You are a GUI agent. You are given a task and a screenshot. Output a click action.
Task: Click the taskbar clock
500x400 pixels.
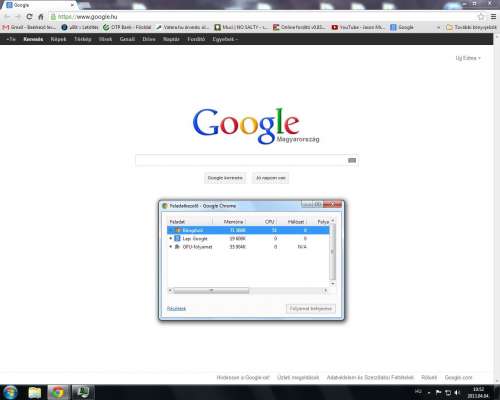(x=478, y=392)
